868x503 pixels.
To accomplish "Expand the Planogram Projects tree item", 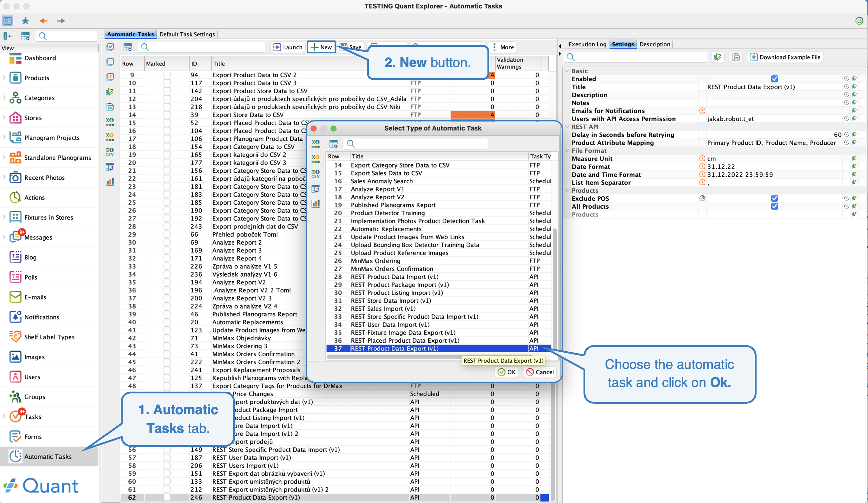I will (4, 138).
